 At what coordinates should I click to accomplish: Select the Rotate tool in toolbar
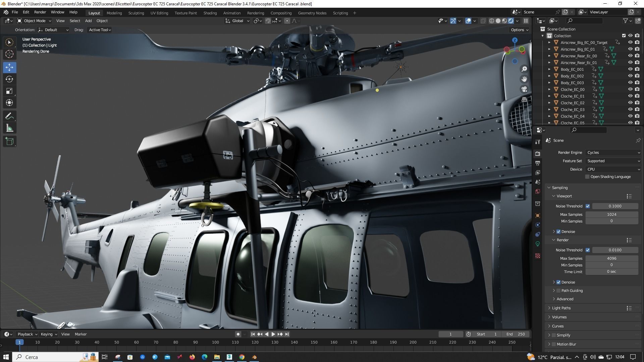click(x=9, y=79)
